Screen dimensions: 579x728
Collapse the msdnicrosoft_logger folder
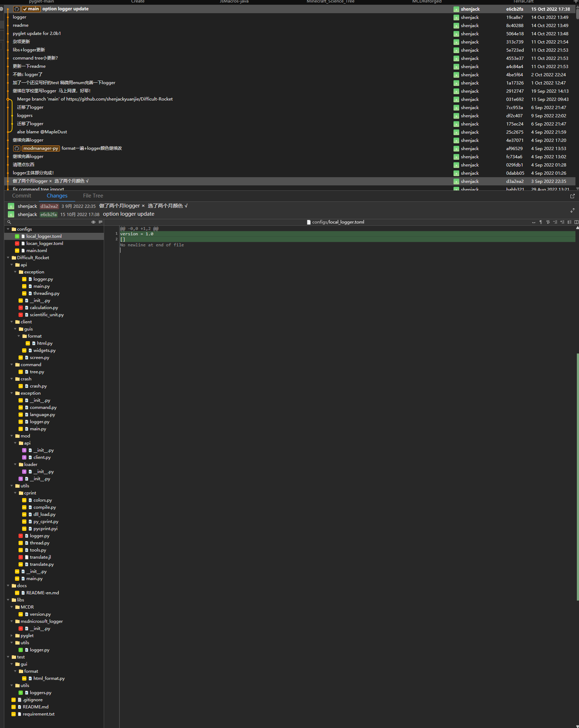coord(12,621)
